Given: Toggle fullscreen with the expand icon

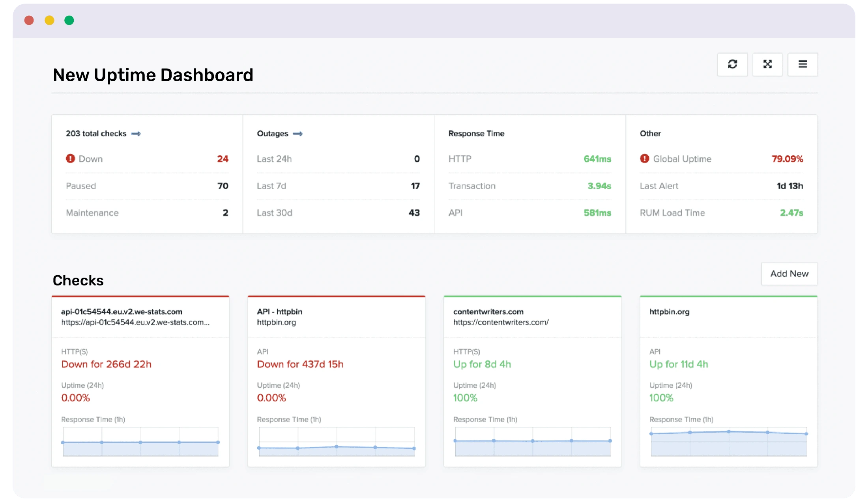Looking at the screenshot, I should point(767,64).
